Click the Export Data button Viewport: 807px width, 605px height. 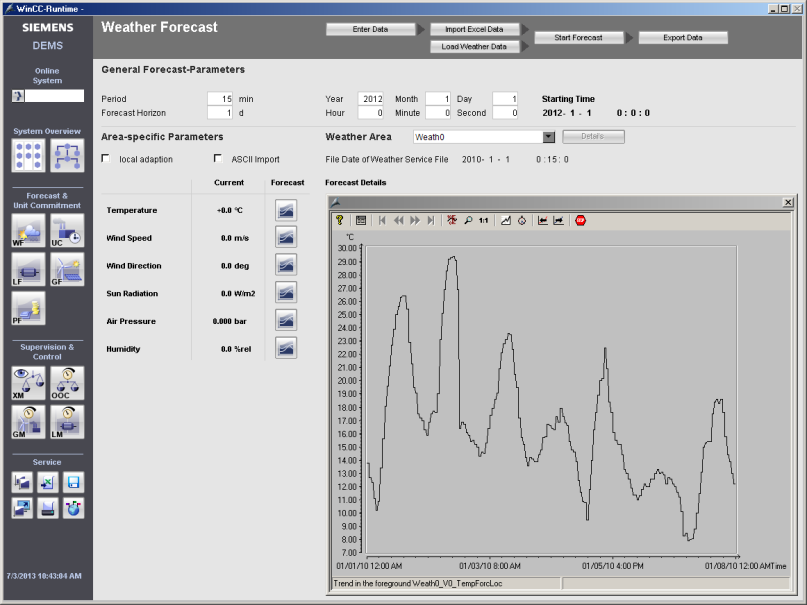[x=683, y=38]
